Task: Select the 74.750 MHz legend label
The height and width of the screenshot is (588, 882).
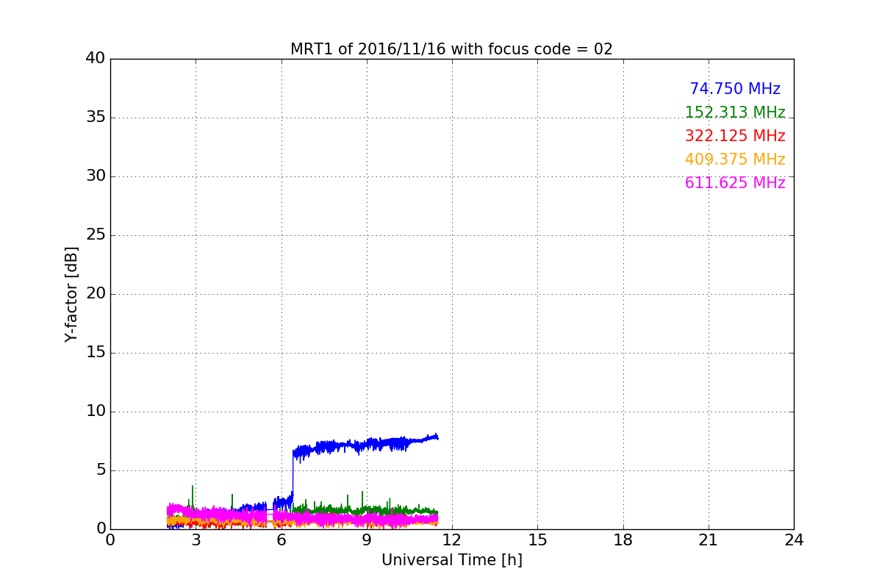Action: point(735,89)
